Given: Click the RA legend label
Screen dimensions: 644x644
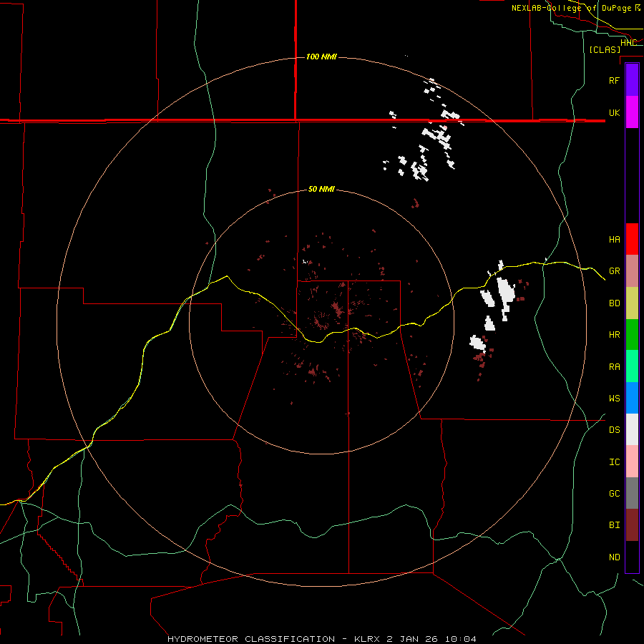Looking at the screenshot, I should click(615, 367).
